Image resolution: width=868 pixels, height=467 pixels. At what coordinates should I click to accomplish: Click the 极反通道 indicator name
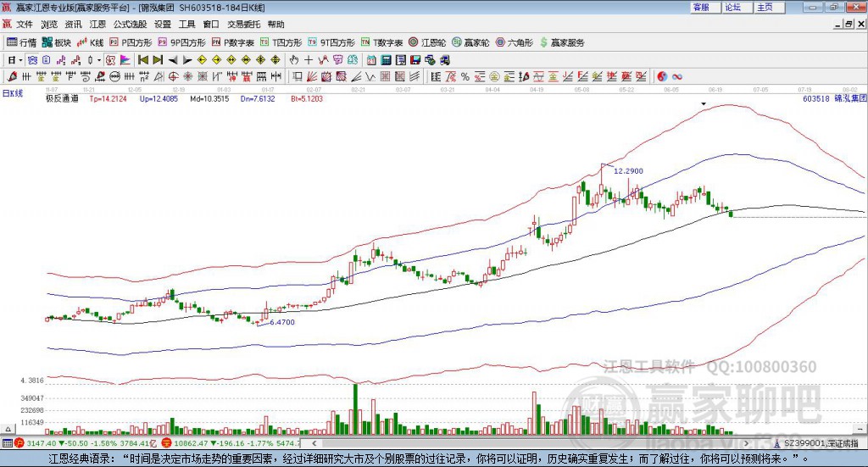(x=62, y=98)
